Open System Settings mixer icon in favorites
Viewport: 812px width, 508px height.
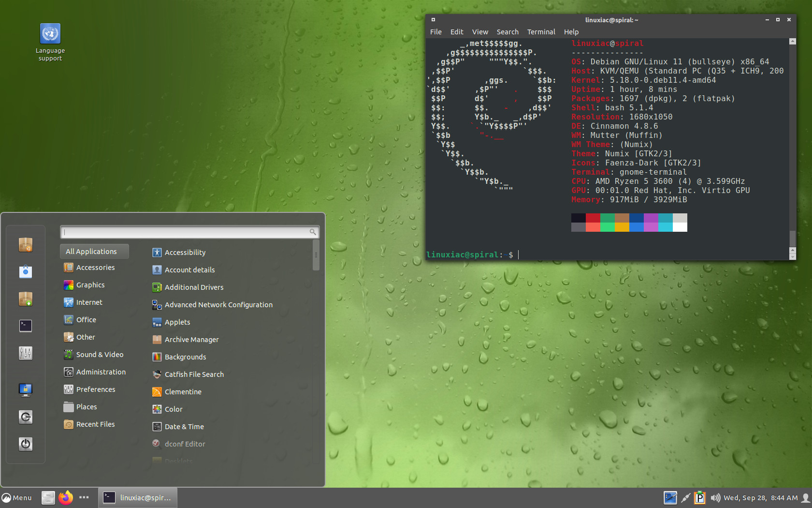26,353
